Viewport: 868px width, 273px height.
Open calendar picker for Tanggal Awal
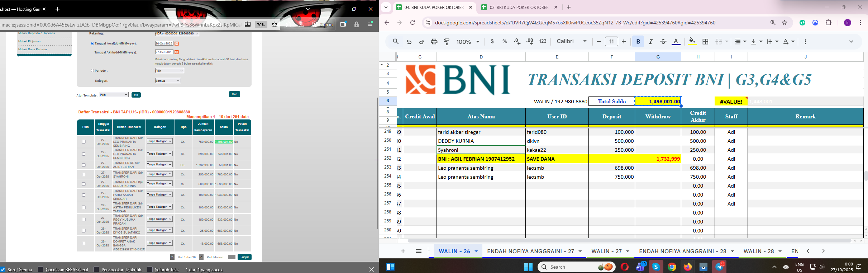coord(177,43)
